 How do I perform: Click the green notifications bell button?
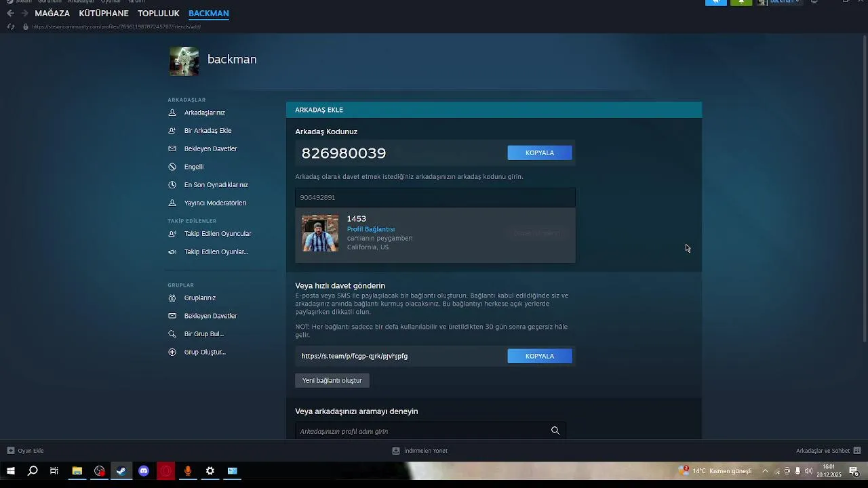(741, 2)
